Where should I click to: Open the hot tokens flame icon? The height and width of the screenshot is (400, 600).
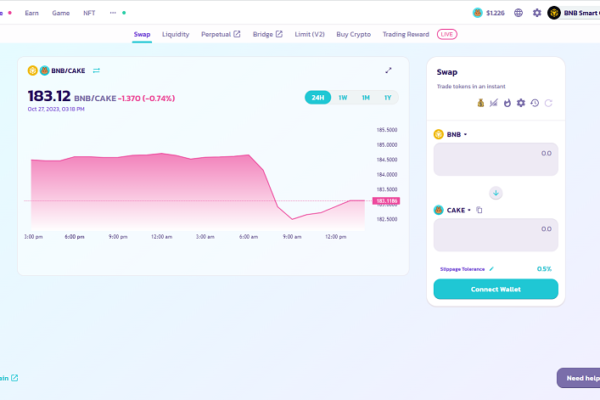pos(507,103)
